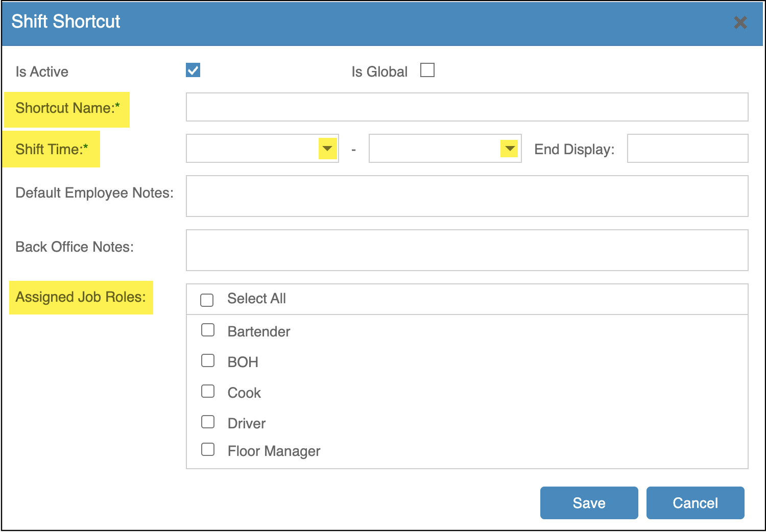Viewport: 766px width, 532px height.
Task: Focus the End Display input box
Action: (687, 149)
